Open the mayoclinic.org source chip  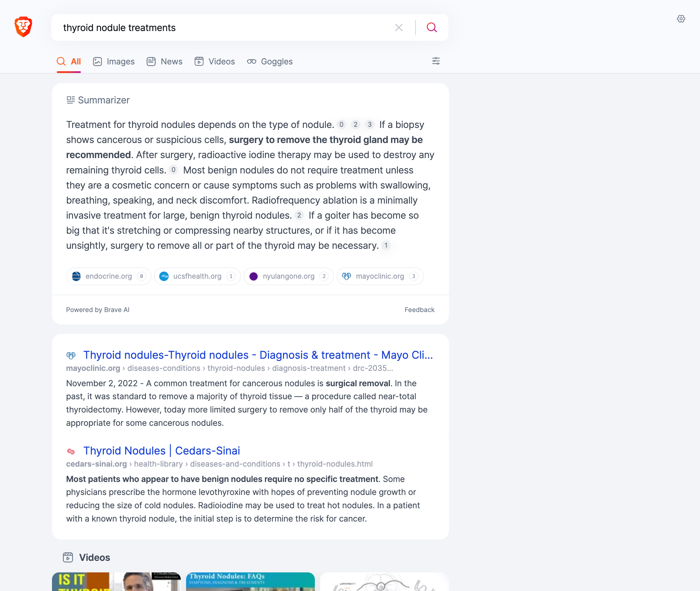[x=380, y=276]
